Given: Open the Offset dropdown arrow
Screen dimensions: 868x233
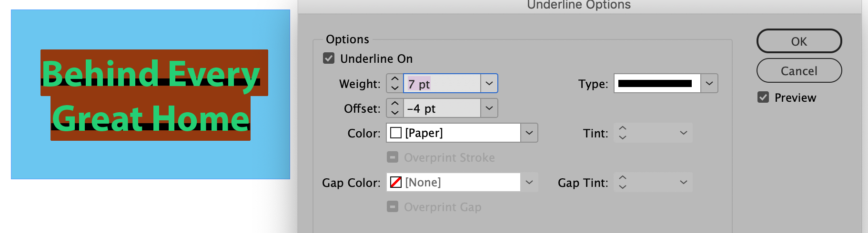Looking at the screenshot, I should [x=489, y=108].
